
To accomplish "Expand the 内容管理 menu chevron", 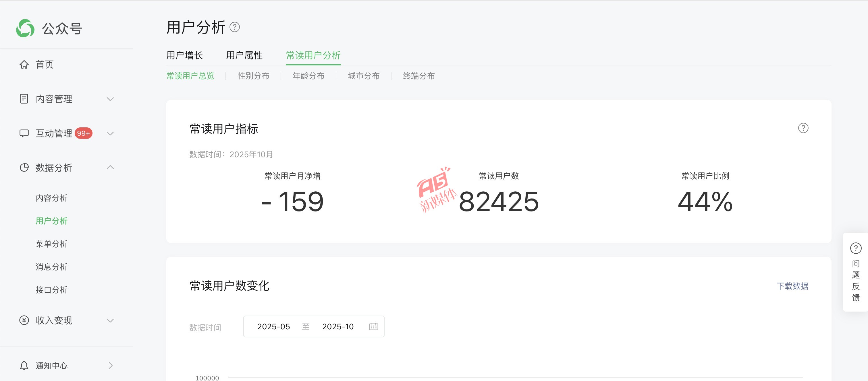I will [x=110, y=99].
